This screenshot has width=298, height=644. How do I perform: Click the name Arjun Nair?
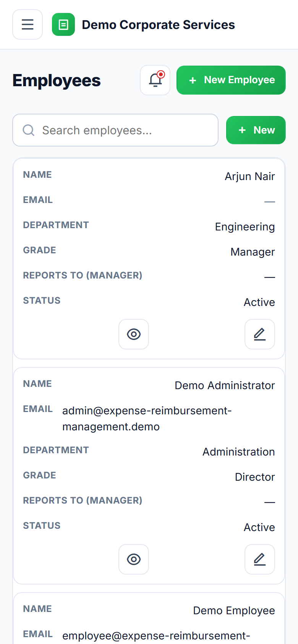[x=250, y=176]
